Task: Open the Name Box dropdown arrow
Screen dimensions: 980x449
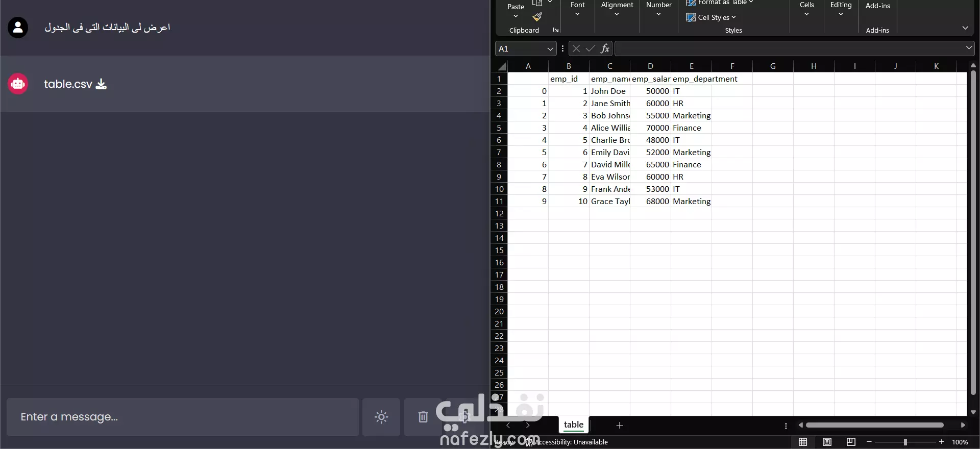Action: pyautogui.click(x=550, y=49)
